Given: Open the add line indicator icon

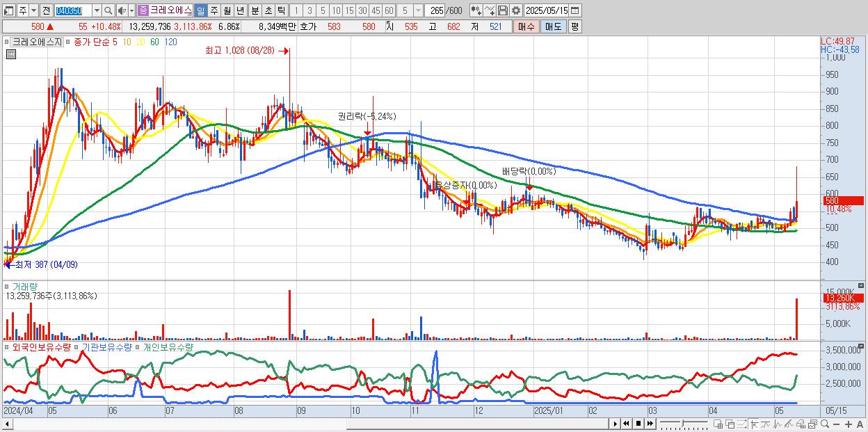Looking at the screenshot, I should (x=490, y=10).
